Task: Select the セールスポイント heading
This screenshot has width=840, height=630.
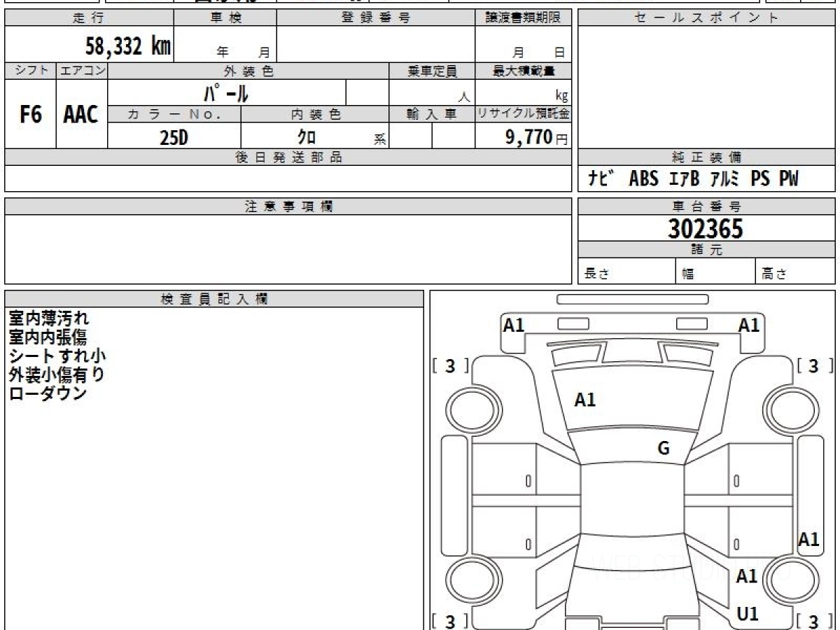Action: tap(706, 18)
